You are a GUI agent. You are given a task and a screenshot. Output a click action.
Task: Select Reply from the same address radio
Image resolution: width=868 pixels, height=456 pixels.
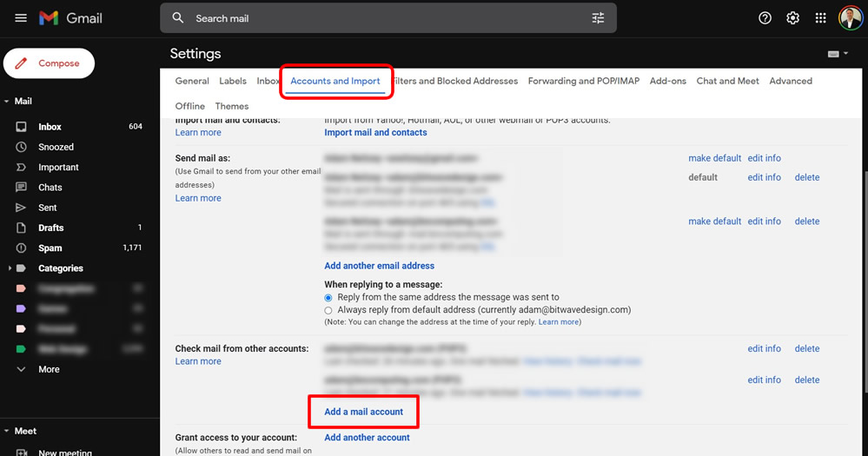coord(328,298)
